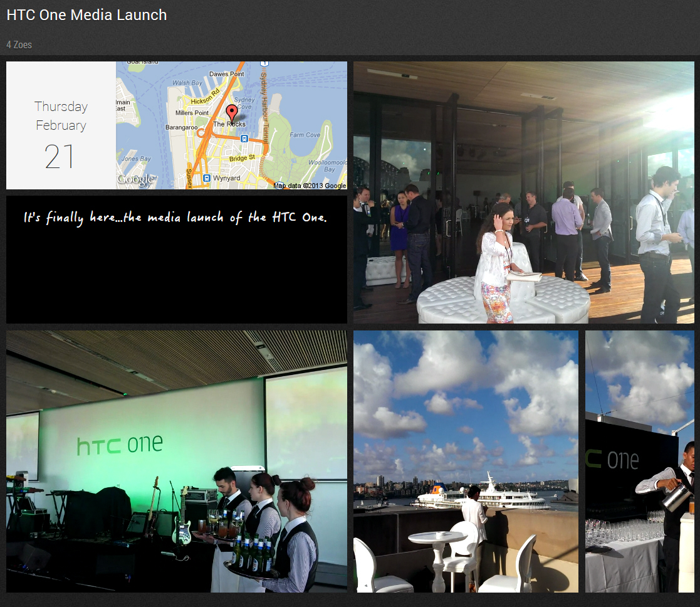The height and width of the screenshot is (607, 700).
Task: Click the Farm Cove area on the map
Action: (305, 134)
